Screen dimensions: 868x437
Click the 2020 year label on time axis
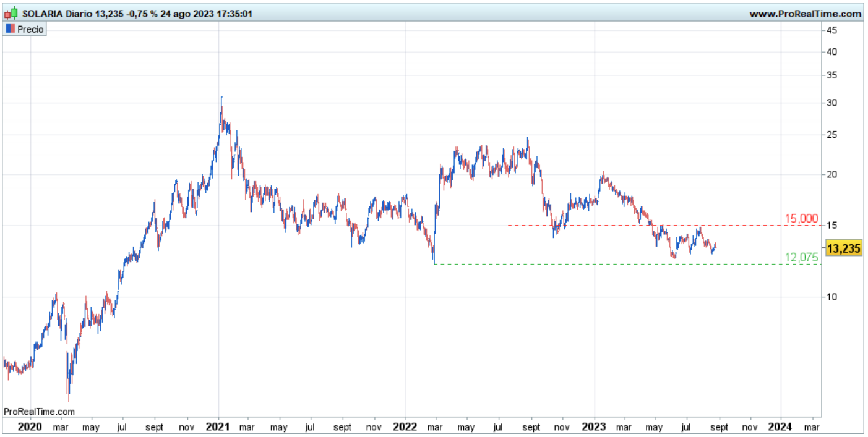click(30, 426)
